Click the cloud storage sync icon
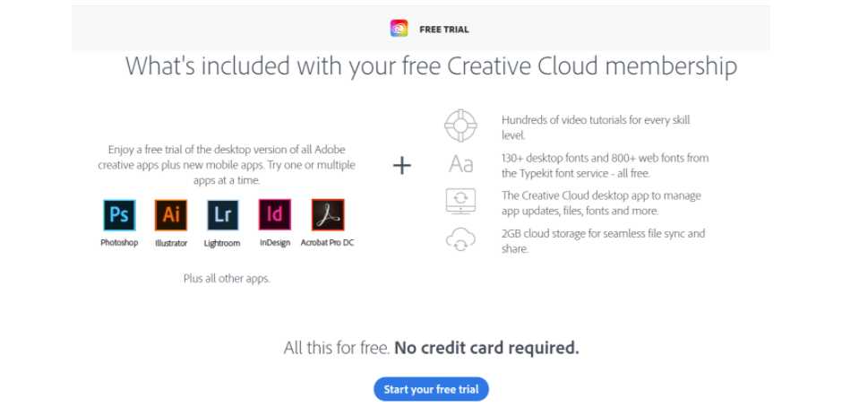Image resolution: width=868 pixels, height=416 pixels. (x=460, y=239)
